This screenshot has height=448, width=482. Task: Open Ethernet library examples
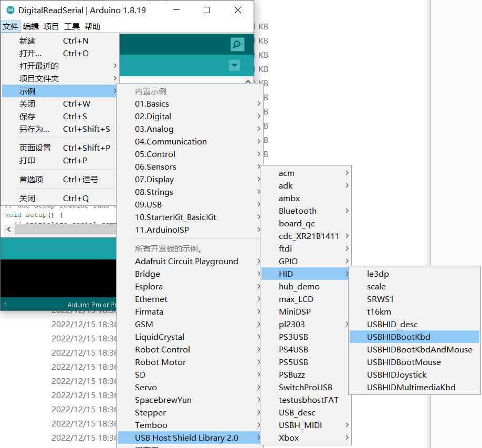(190, 299)
